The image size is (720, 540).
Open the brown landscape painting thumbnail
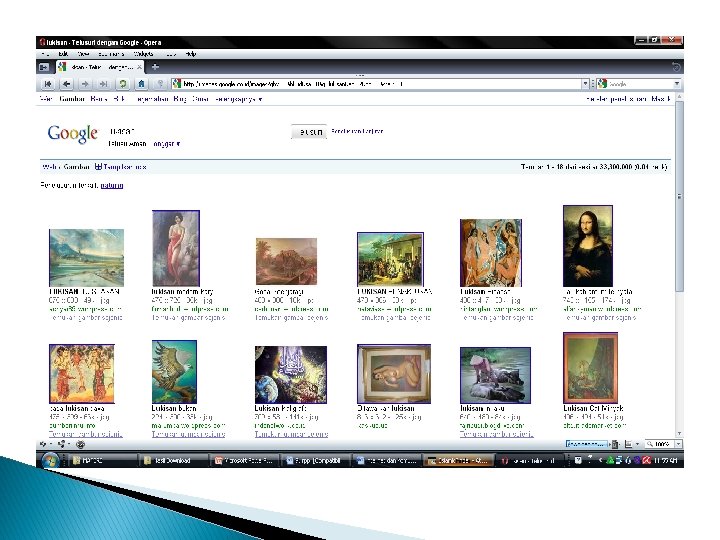pyautogui.click(x=286, y=262)
